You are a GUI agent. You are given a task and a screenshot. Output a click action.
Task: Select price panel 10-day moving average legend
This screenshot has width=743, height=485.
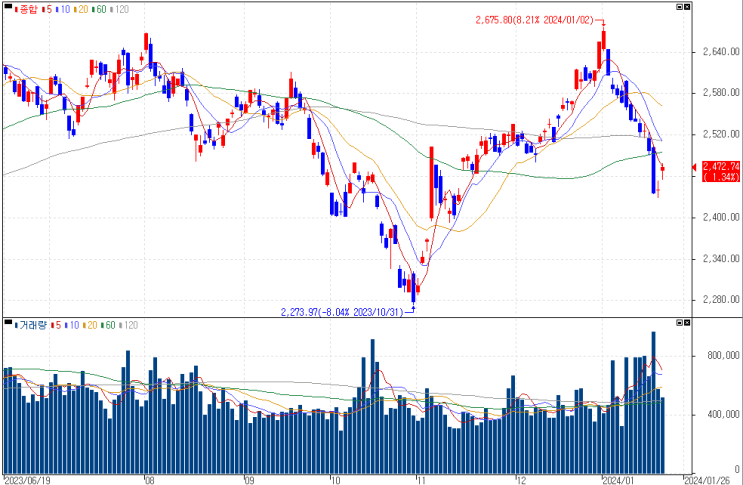[63, 9]
